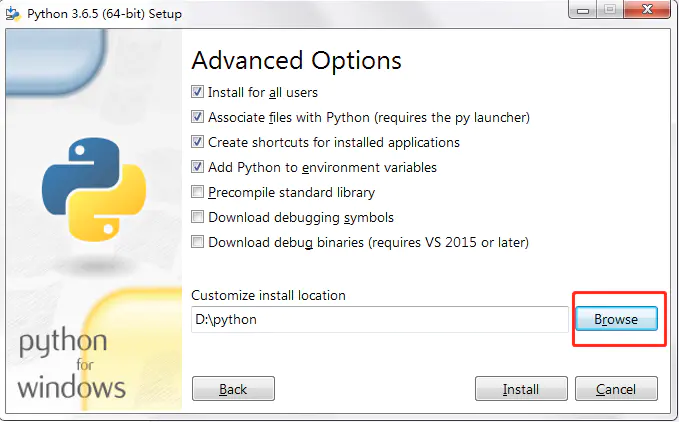679x422 pixels.
Task: Click the 'Customize install location' label
Action: click(268, 296)
